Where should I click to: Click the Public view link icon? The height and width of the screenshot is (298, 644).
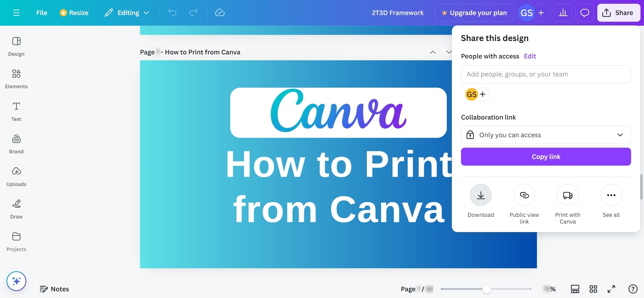point(524,195)
